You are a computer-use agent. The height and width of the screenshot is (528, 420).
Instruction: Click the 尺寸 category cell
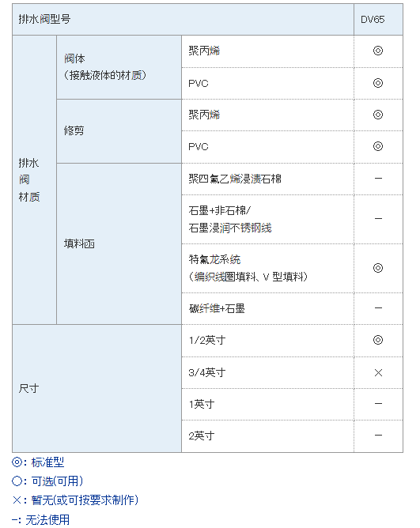(x=96, y=389)
